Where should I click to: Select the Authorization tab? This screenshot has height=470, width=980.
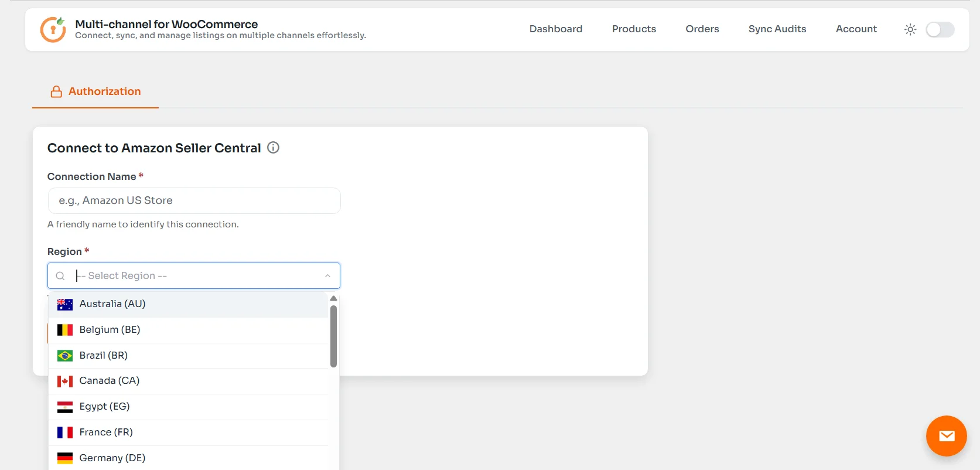pyautogui.click(x=95, y=91)
